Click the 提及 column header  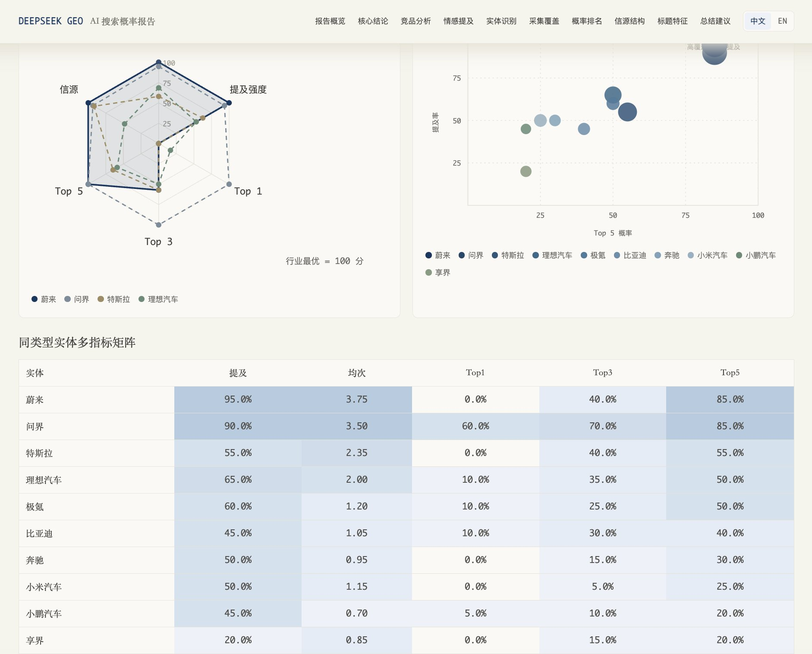[x=238, y=373]
